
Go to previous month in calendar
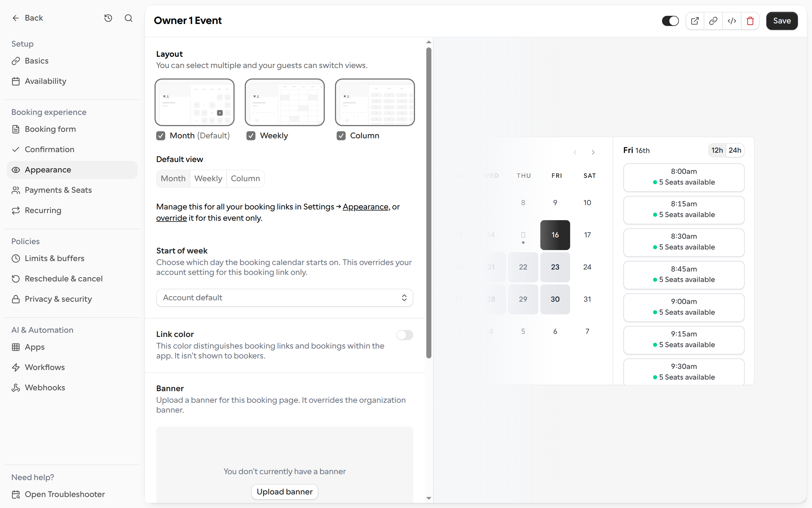tap(575, 152)
